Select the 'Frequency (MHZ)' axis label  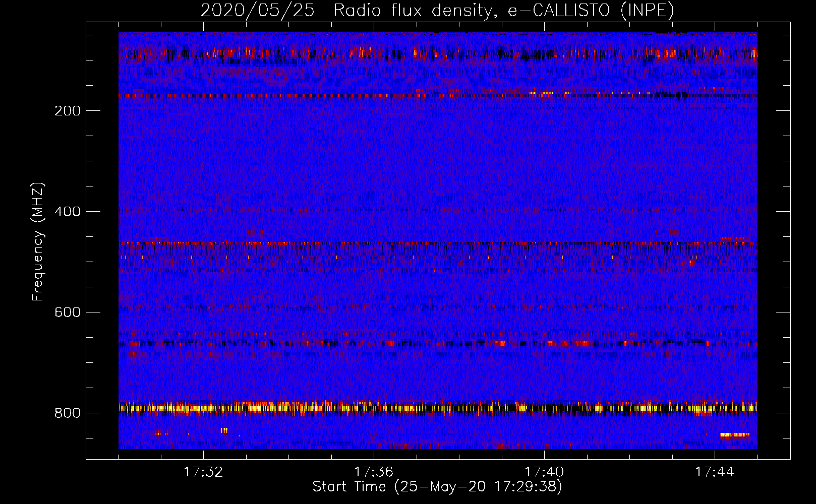tap(38, 242)
